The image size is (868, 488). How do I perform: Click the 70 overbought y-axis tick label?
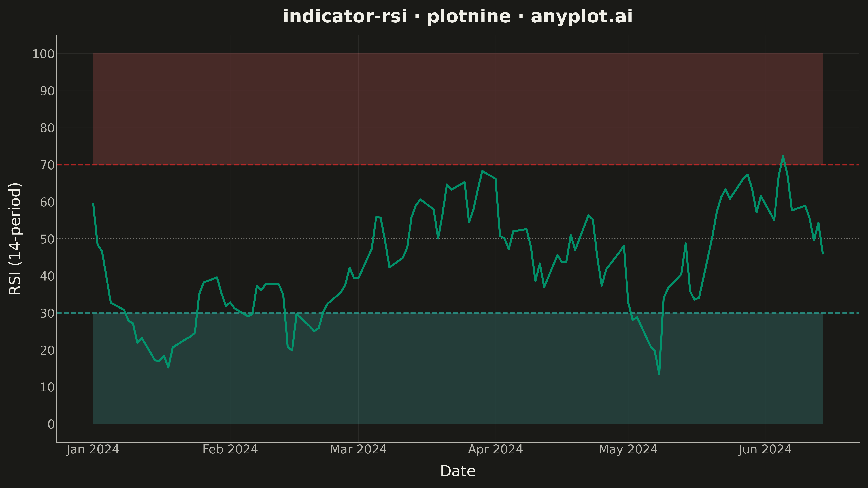[47, 165]
